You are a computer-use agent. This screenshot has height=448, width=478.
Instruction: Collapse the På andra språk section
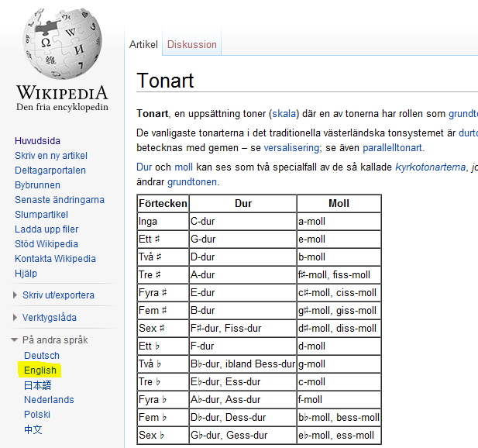point(54,340)
